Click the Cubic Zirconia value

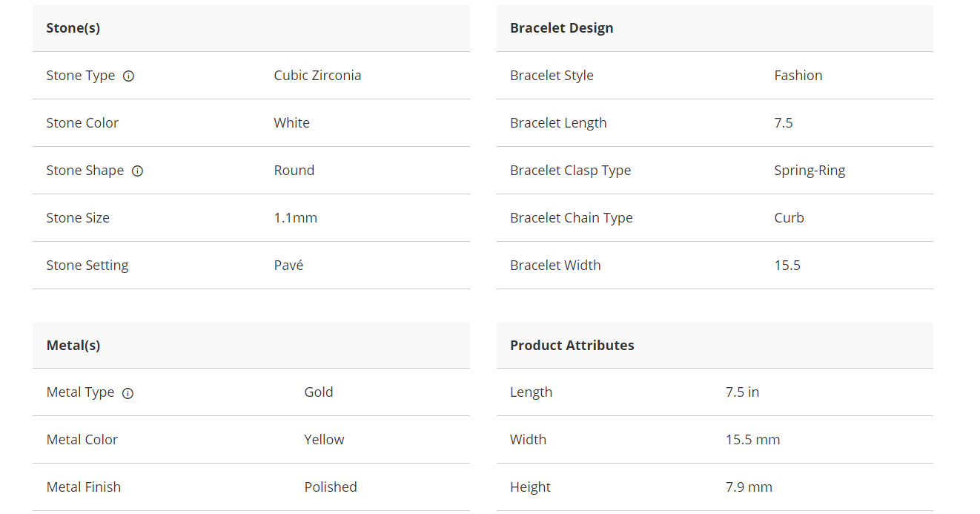pyautogui.click(x=317, y=75)
